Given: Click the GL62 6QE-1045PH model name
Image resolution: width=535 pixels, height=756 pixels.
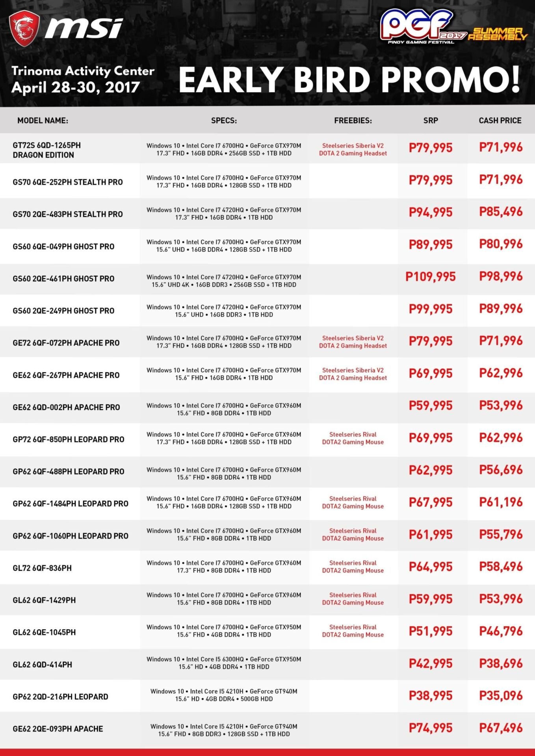Looking at the screenshot, I should pyautogui.click(x=44, y=632).
